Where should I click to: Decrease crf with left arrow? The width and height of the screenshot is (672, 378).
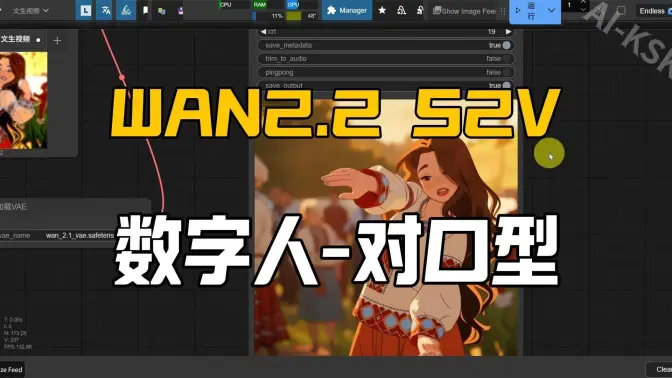pos(263,32)
